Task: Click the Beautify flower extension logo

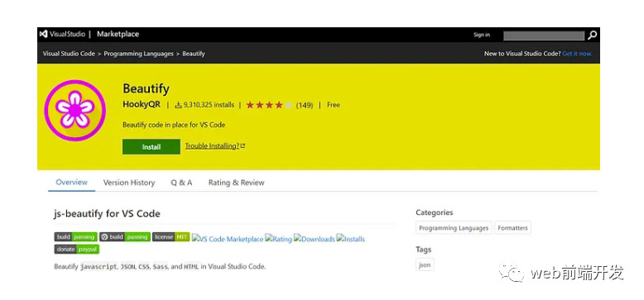Action: pyautogui.click(x=74, y=110)
